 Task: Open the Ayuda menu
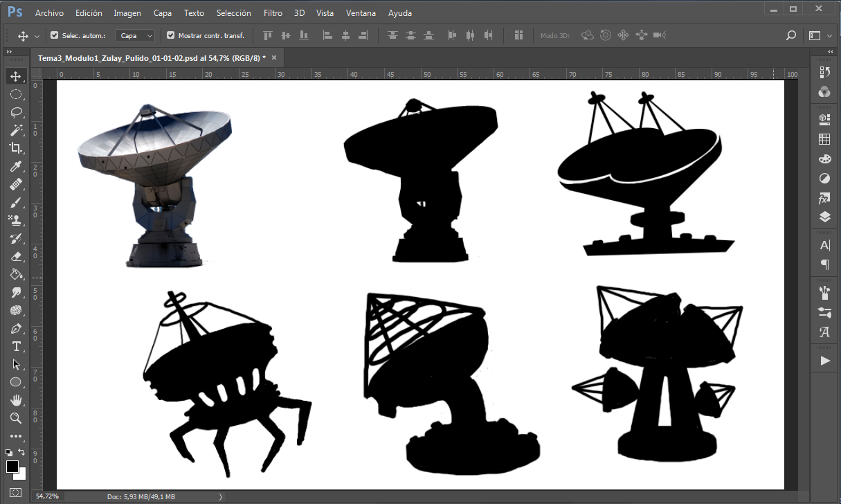click(x=400, y=12)
